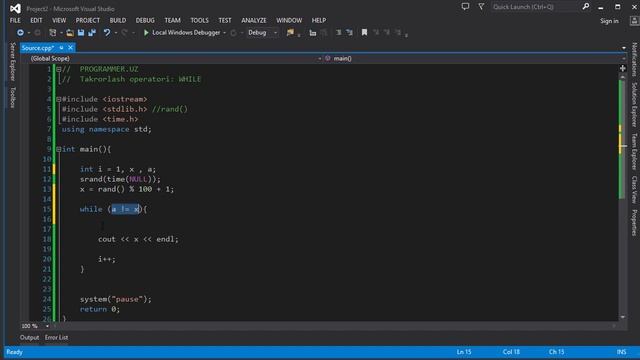Collapse the header comment block at line 1

coord(58,69)
